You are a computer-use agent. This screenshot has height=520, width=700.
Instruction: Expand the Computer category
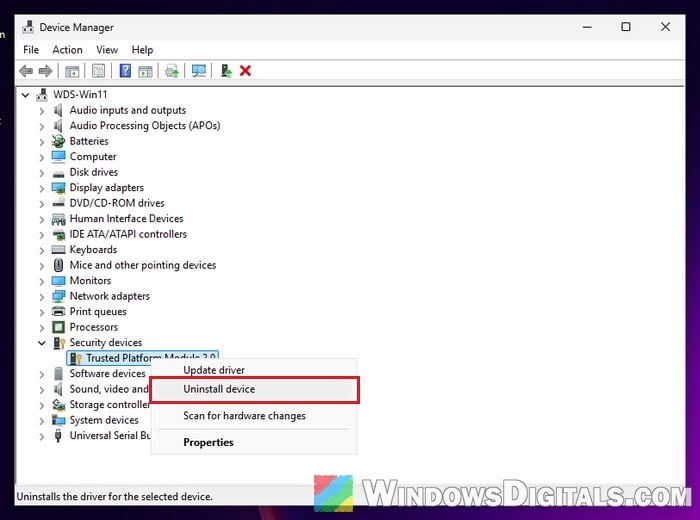coord(42,157)
